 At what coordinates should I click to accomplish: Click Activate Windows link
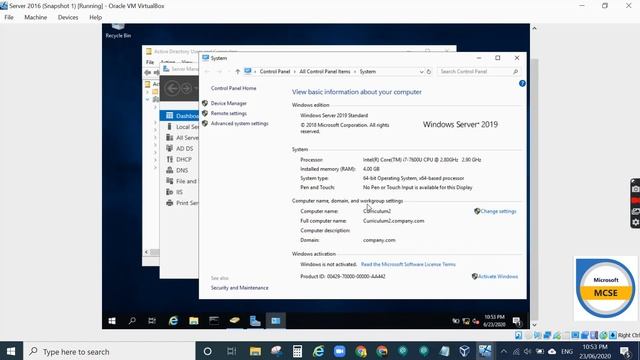coord(498,276)
